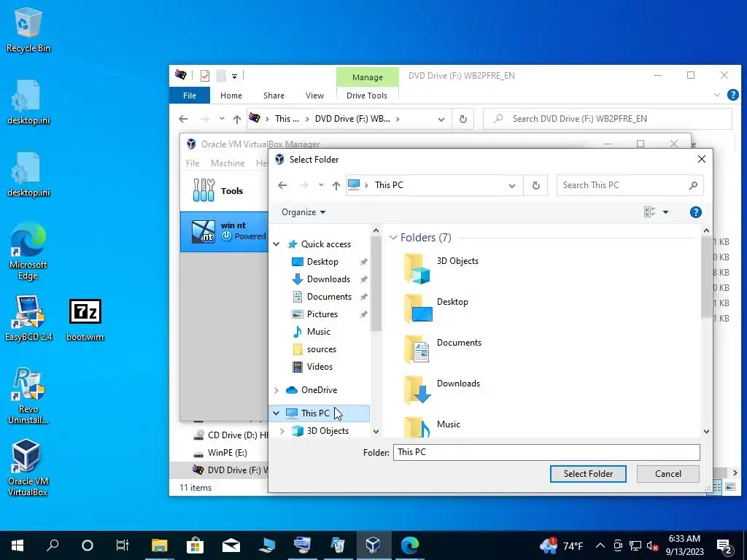The height and width of the screenshot is (560, 747).
Task: Select the boot.wim 7z file icon
Action: click(x=85, y=319)
